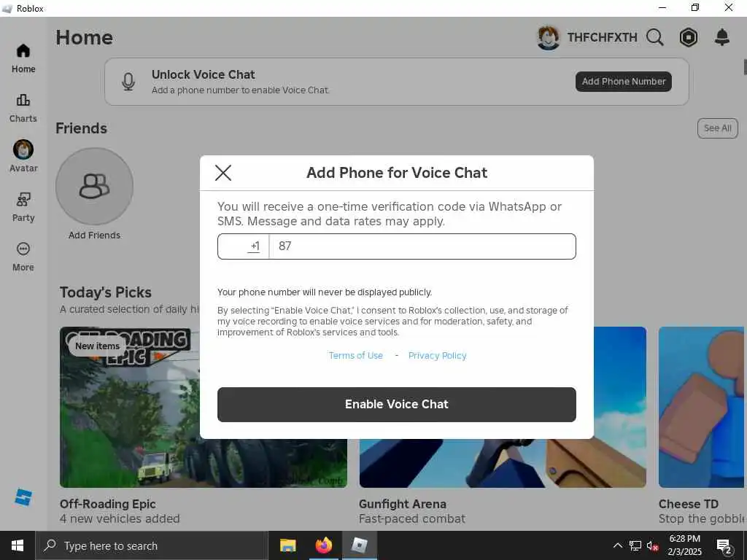Click the microphone icon in Voice Chat banner
Viewport: 747px width, 560px height.
[x=128, y=82]
